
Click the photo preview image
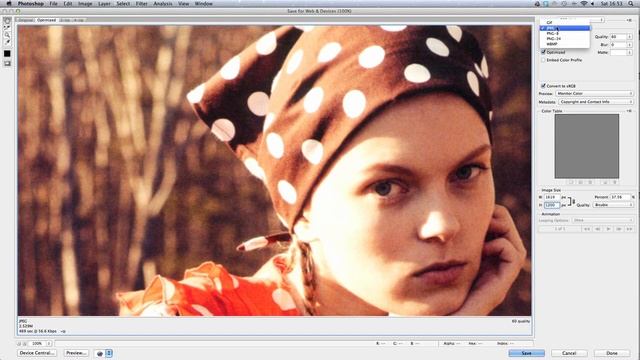(x=274, y=170)
